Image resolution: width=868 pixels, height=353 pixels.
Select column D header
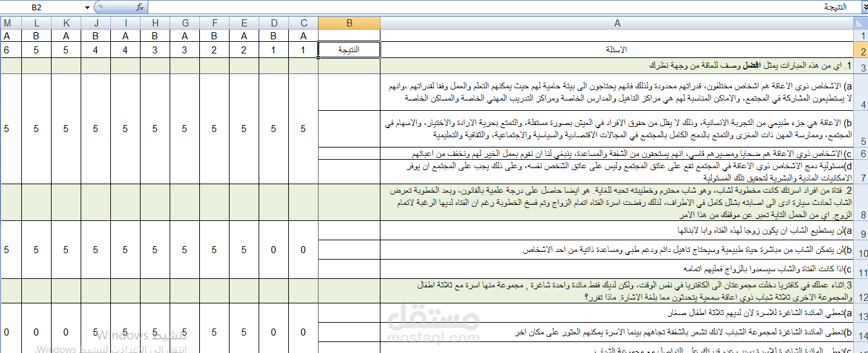(273, 23)
